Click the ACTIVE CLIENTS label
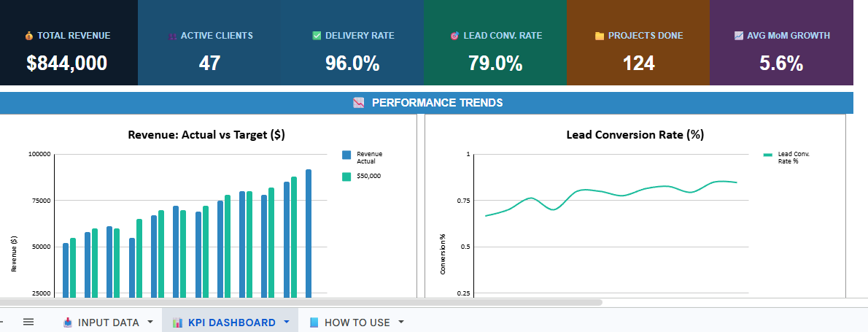Image resolution: width=868 pixels, height=332 pixels. pyautogui.click(x=217, y=36)
